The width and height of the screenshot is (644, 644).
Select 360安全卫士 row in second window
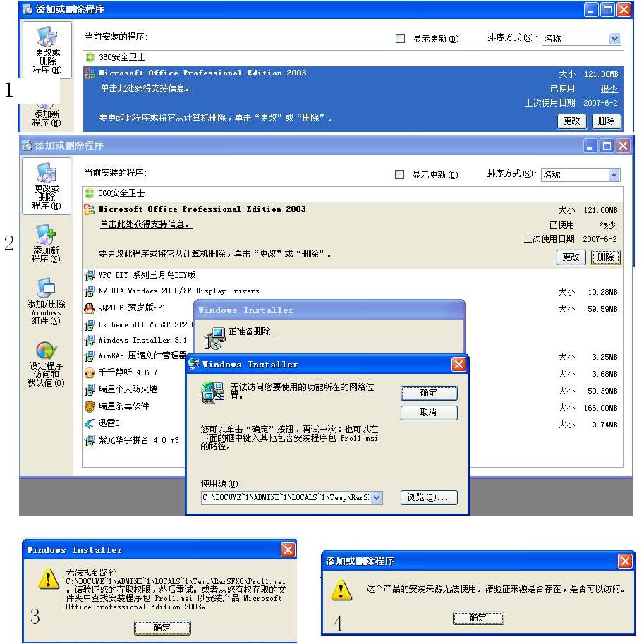353,193
